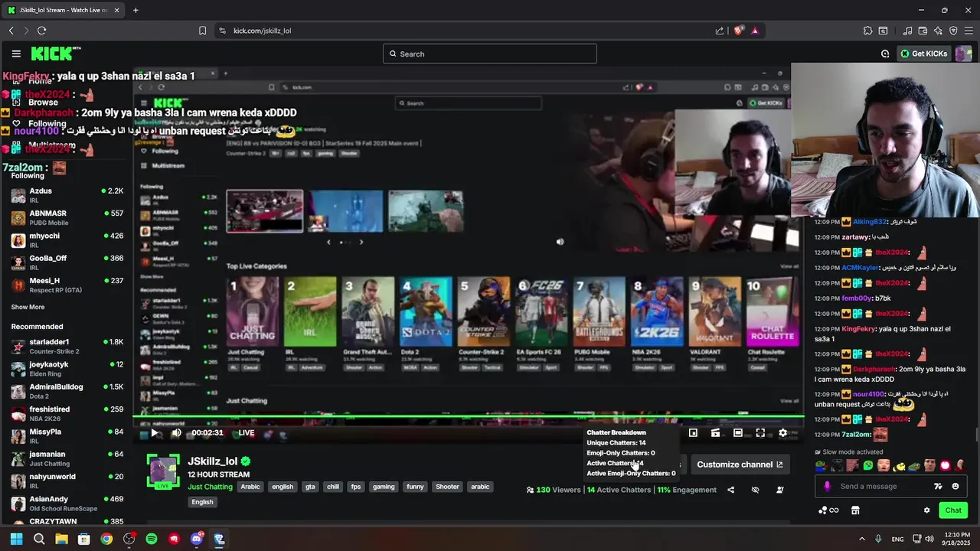Open Spotify from the taskbar

pyautogui.click(x=152, y=539)
